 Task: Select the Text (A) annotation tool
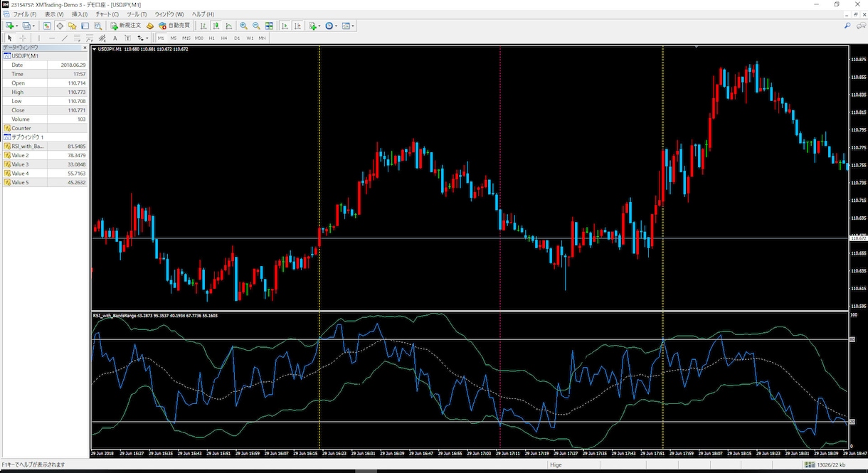115,38
